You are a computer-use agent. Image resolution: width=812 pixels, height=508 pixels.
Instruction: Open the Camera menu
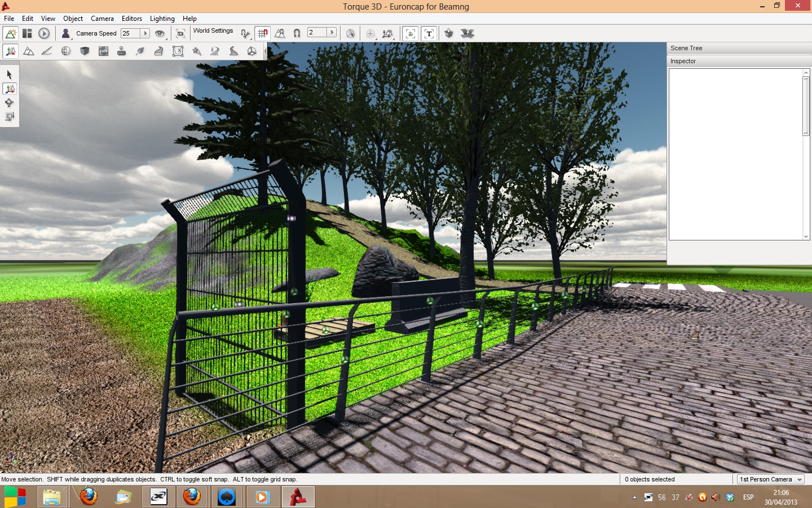coord(103,19)
